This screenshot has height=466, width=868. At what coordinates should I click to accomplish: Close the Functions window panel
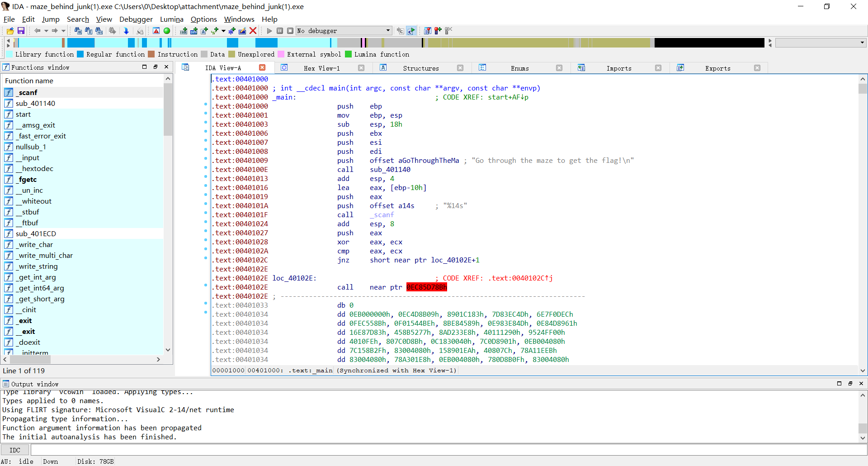166,67
